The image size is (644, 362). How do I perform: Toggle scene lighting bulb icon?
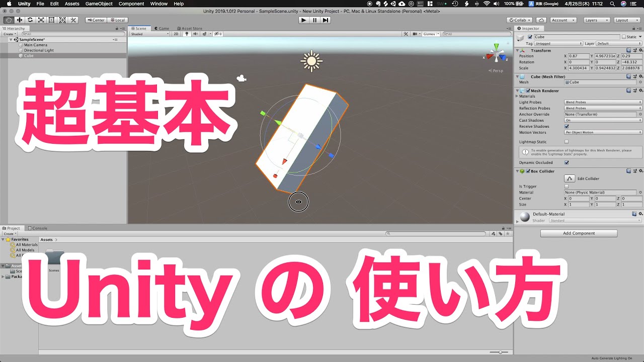(187, 34)
